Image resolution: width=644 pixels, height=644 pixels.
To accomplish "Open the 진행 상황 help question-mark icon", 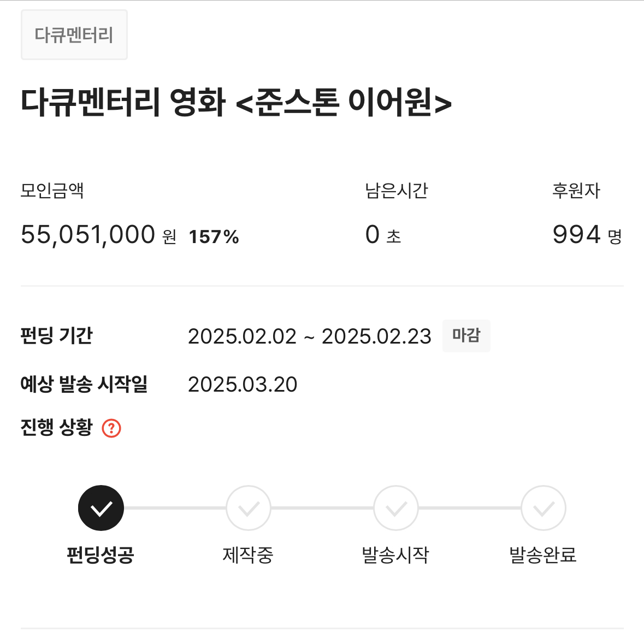I will pyautogui.click(x=111, y=428).
